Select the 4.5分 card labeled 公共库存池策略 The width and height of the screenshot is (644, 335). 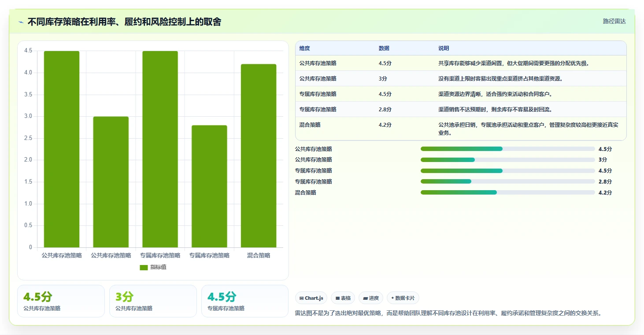click(61, 301)
